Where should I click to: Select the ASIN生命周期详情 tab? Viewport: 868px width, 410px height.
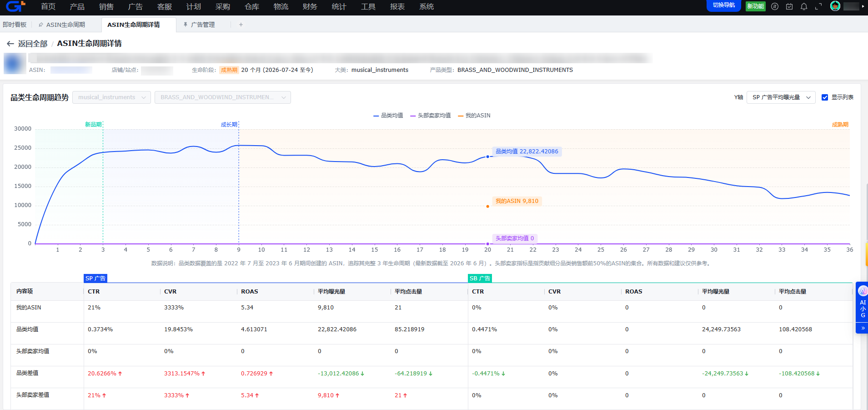tap(134, 25)
